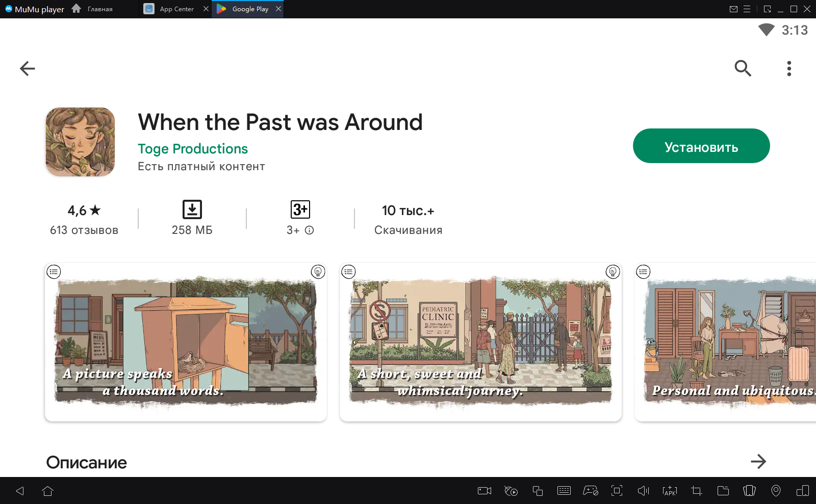Open the MuMu player hamburger menu
This screenshot has width=816, height=504.
coord(747,9)
